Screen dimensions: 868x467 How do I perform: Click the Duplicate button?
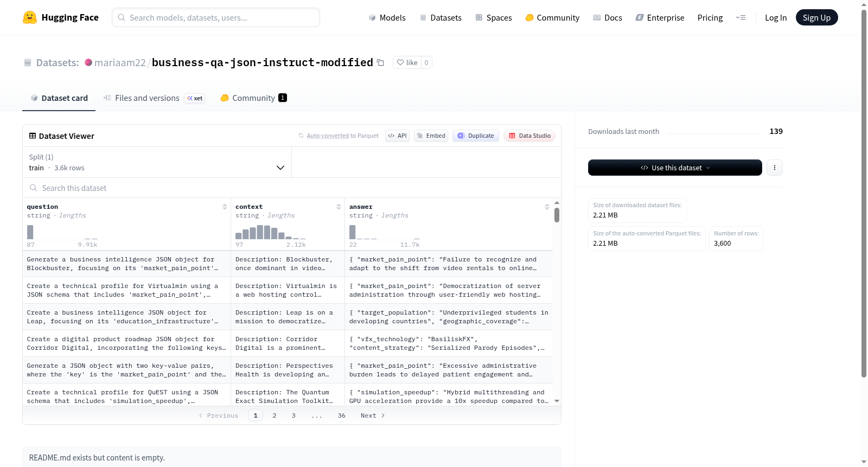pos(476,136)
